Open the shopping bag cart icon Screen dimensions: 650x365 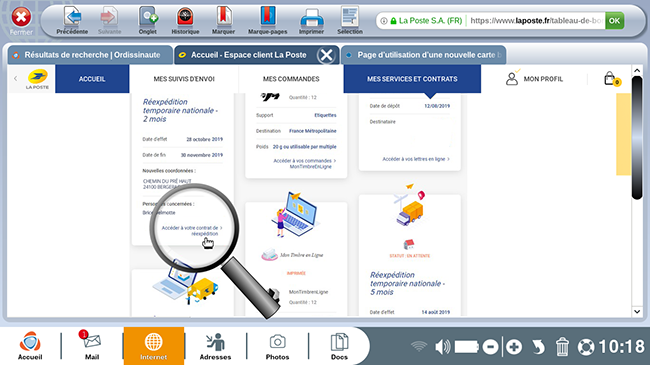[611, 78]
